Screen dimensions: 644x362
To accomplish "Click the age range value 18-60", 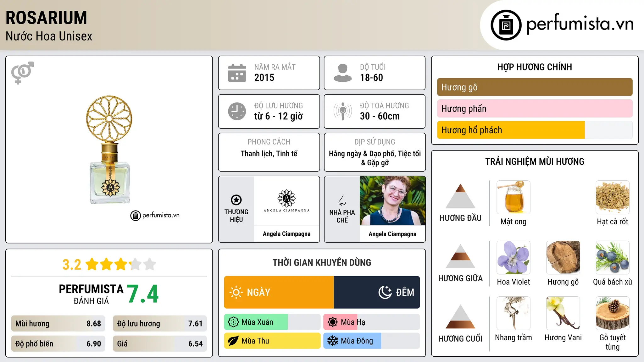I will (371, 78).
